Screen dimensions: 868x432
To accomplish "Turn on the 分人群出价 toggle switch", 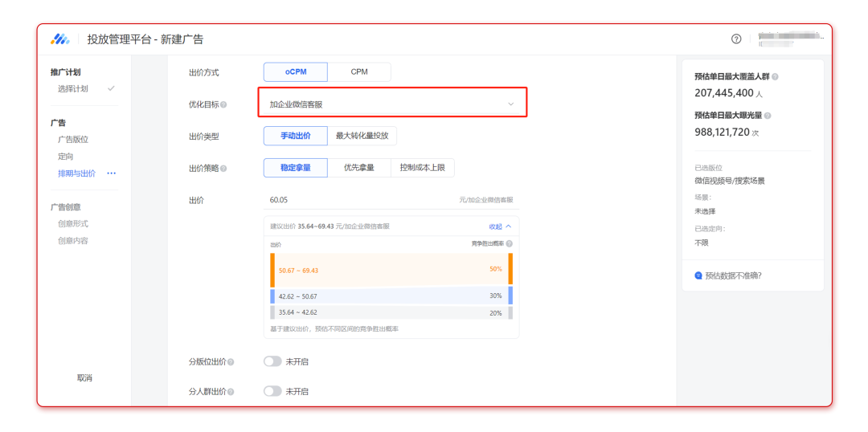I will coord(272,391).
